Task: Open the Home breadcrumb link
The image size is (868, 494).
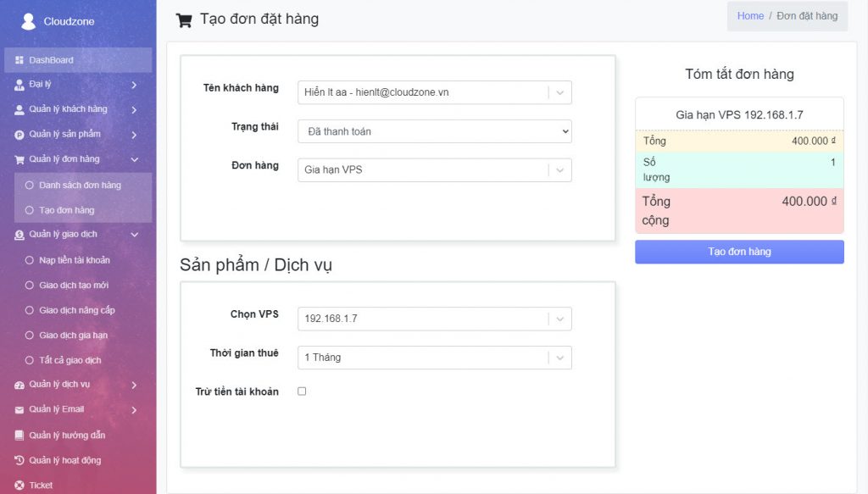Action: (x=751, y=14)
